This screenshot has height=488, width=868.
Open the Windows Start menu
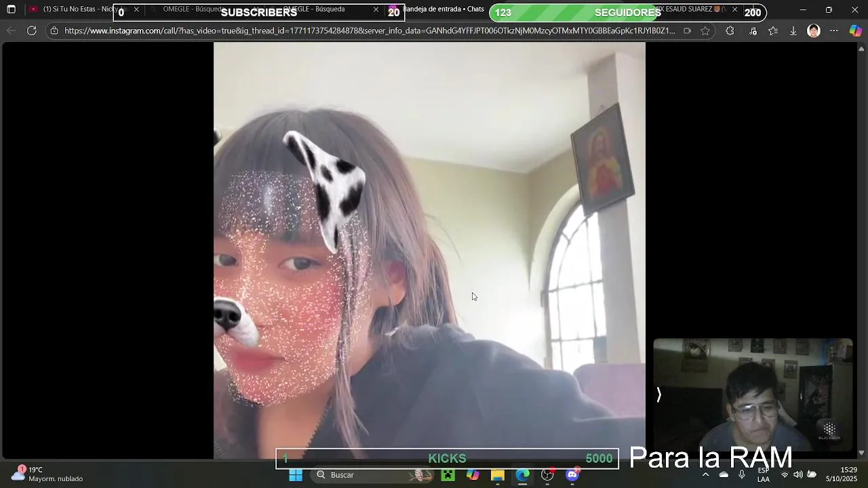[296, 475]
